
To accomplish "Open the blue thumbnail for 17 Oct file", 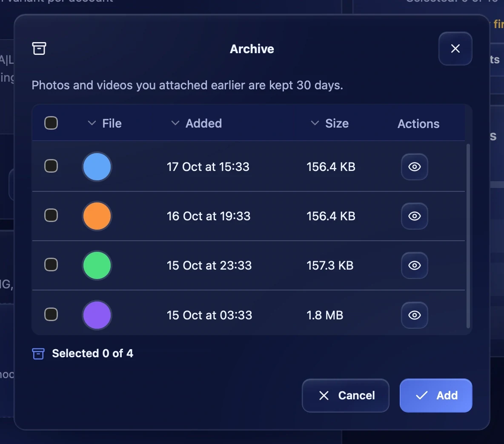I will tap(97, 167).
